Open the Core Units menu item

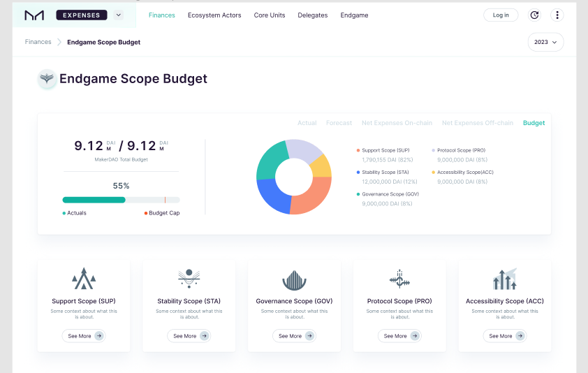pos(270,15)
